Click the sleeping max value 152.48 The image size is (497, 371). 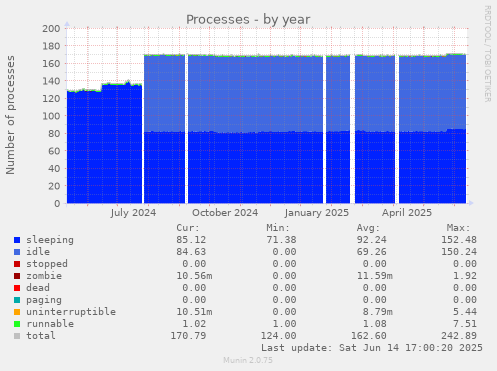459,240
